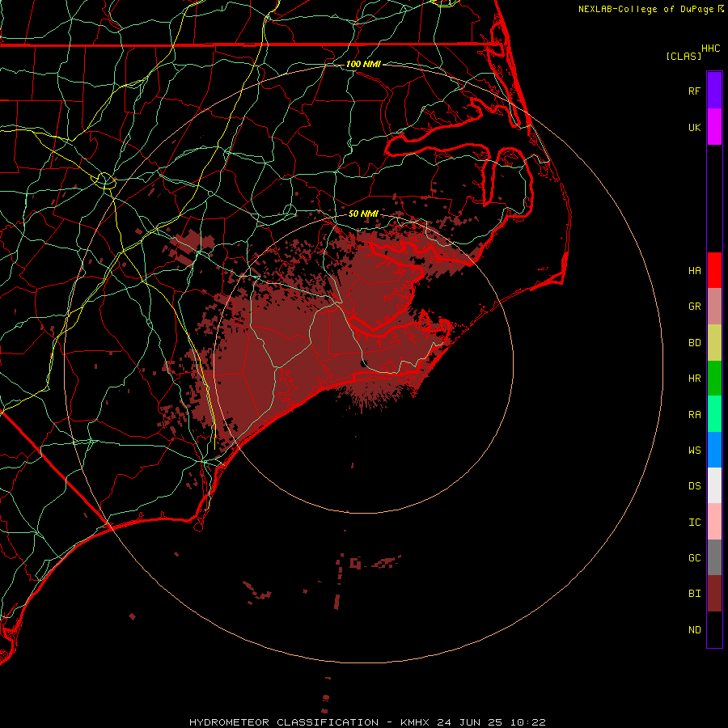
Task: Click the GC legend label
Action: [694, 558]
